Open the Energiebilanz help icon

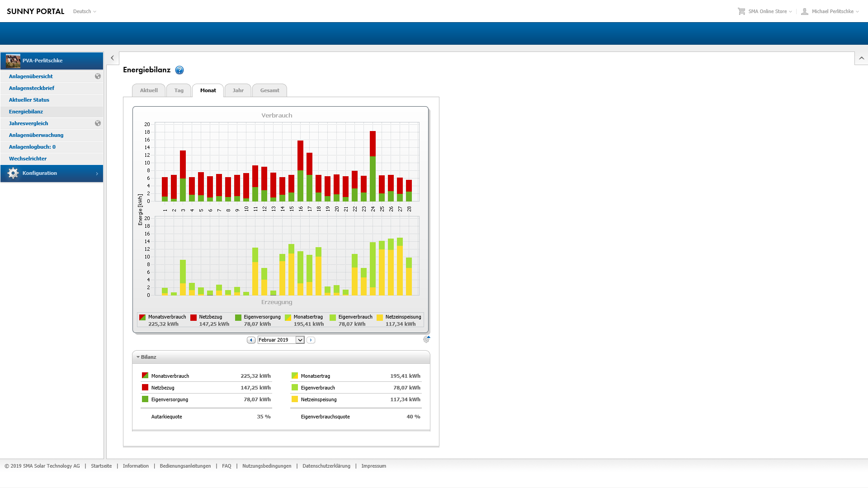click(179, 70)
